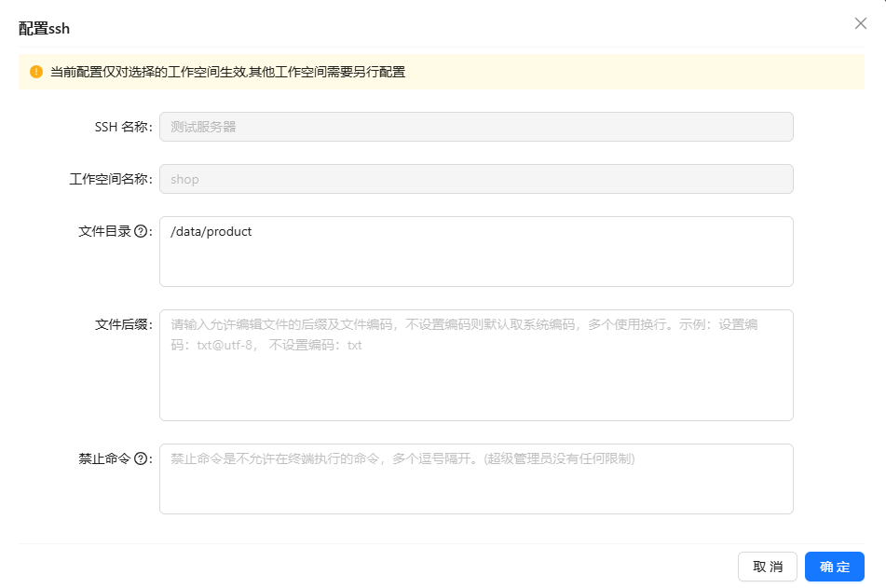The image size is (886, 588).
Task: Click the 取消 cancel button
Action: (767, 566)
